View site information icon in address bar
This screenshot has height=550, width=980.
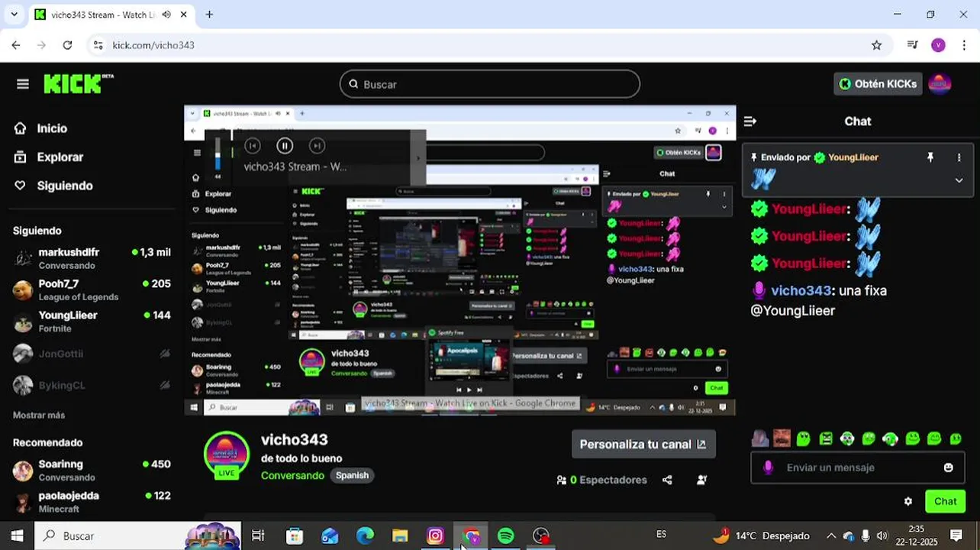[x=98, y=45]
